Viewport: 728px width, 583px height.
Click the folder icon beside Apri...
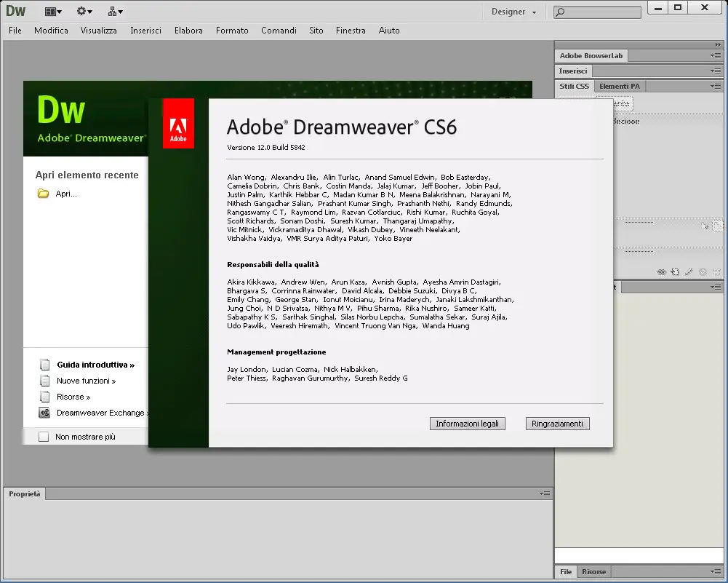(43, 194)
